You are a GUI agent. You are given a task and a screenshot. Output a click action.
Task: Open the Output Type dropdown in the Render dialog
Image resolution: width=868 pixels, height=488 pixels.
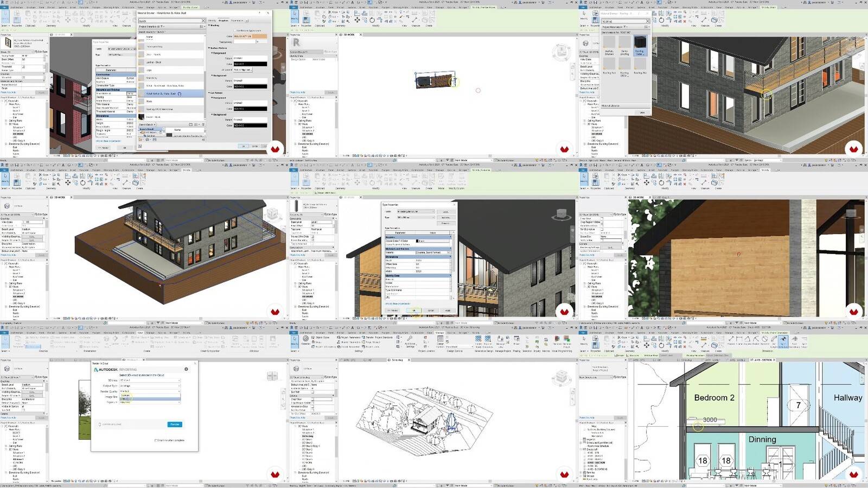click(150, 385)
